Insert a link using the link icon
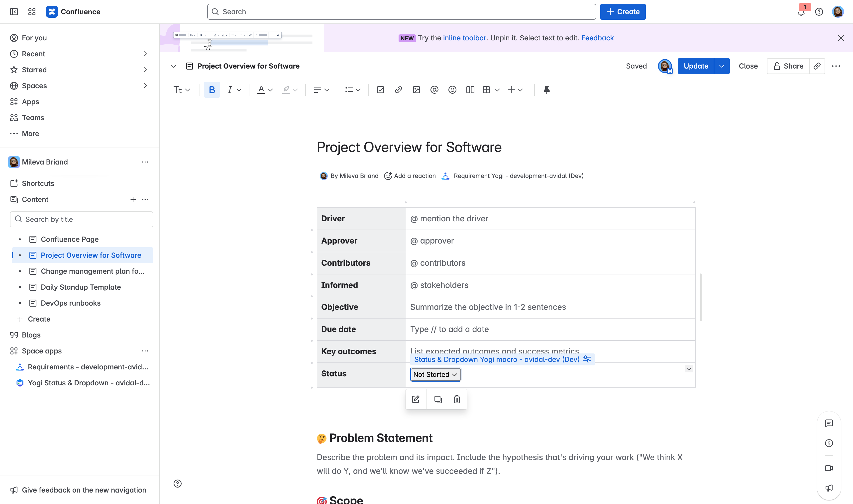Image resolution: width=853 pixels, height=504 pixels. pyautogui.click(x=398, y=90)
